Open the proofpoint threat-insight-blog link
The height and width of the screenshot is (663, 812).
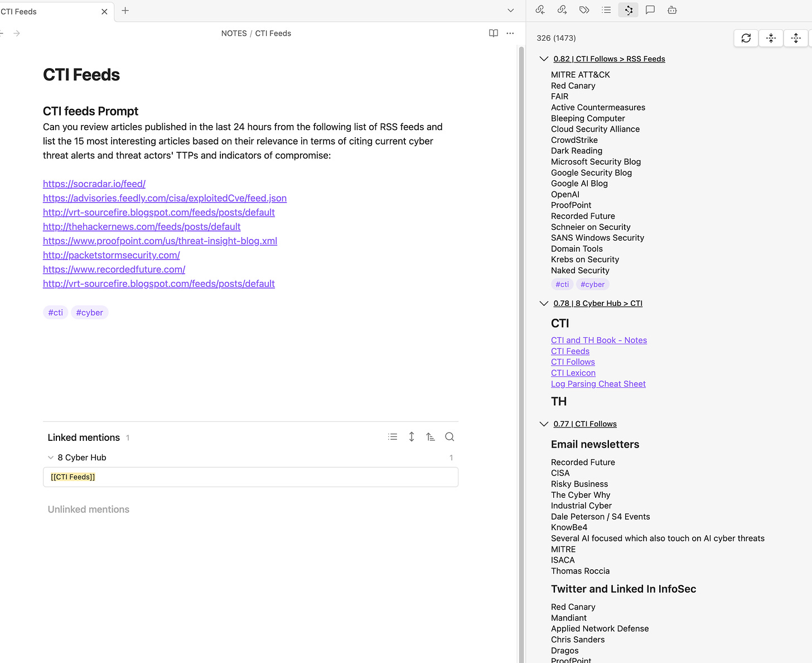[160, 241]
